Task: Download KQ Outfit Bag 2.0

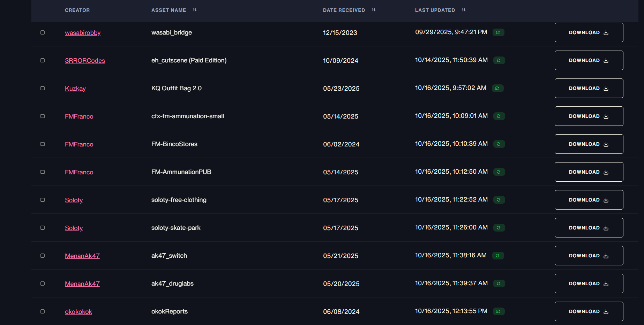Action: [x=589, y=88]
